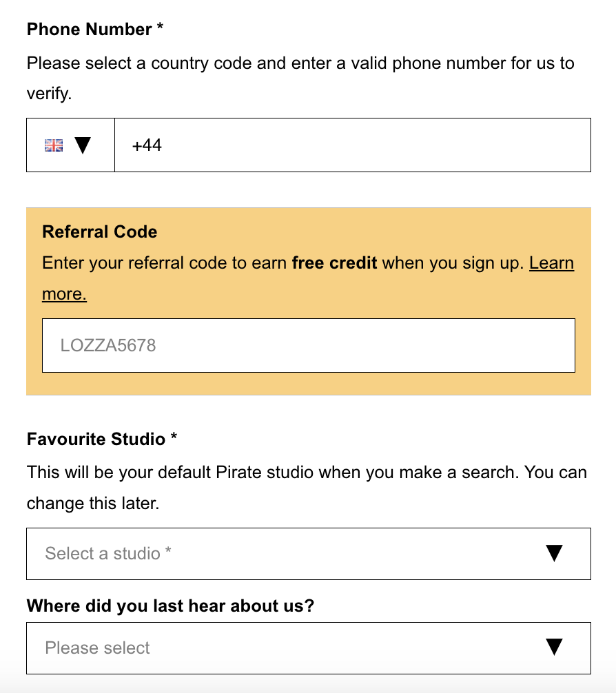
Task: Click the default Pirate studio description text
Action: [307, 488]
